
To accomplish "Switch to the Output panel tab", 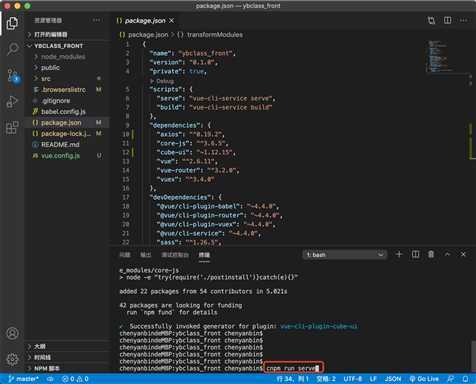I will coord(146,255).
